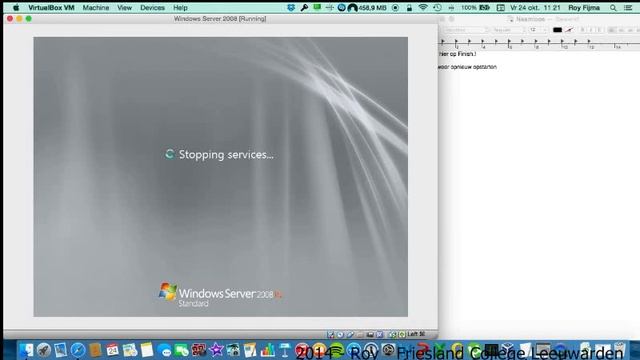Click the tab stop at ruler mark 6 in TextEdit
This screenshot has height=360, width=640.
click(x=509, y=42)
